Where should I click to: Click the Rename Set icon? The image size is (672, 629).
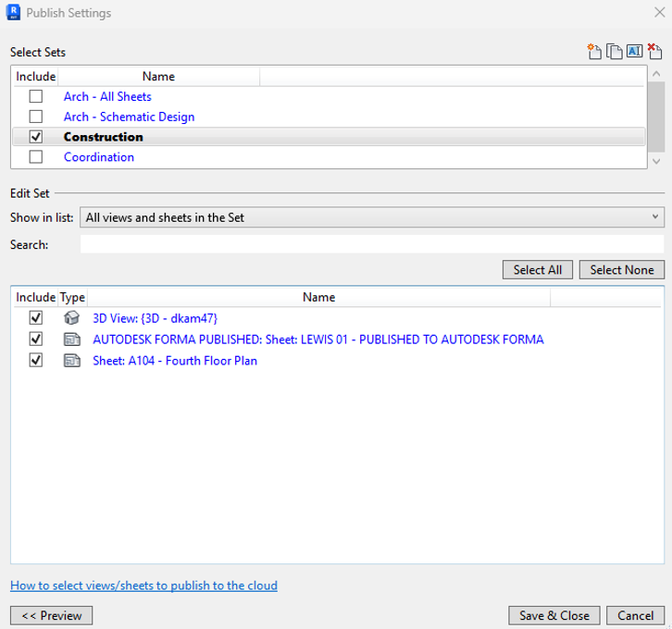coord(634,51)
